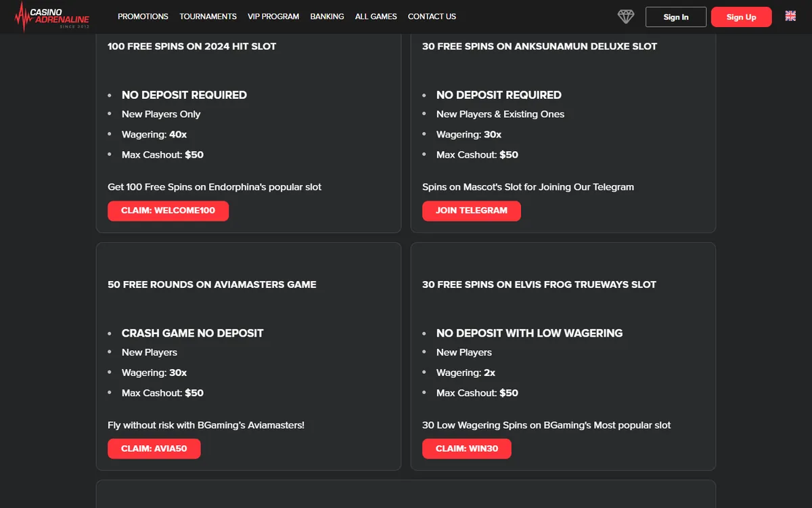The height and width of the screenshot is (508, 812).
Task: Click Spins on Mascot's Slot for Joining text
Action: click(x=528, y=187)
